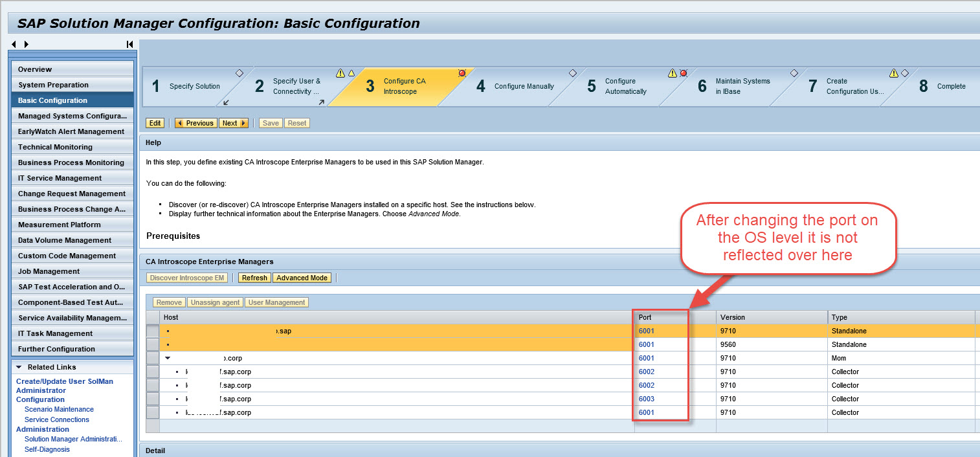The image size is (980, 457).
Task: Click the right arrow above the navigation panel
Action: (27, 44)
